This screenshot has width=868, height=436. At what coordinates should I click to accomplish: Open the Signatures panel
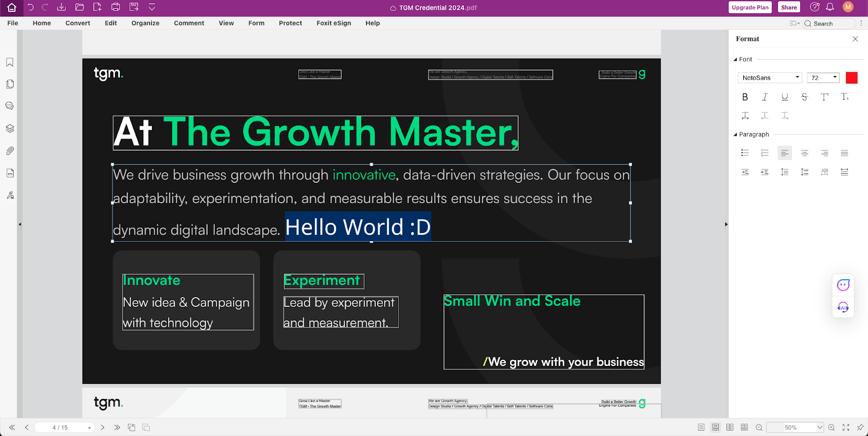(10, 195)
